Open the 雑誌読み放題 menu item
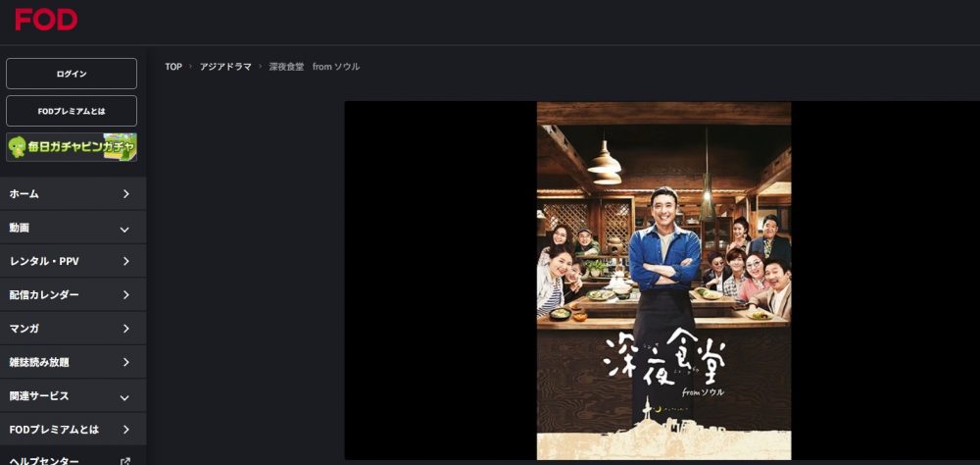Image resolution: width=980 pixels, height=465 pixels. [73, 362]
